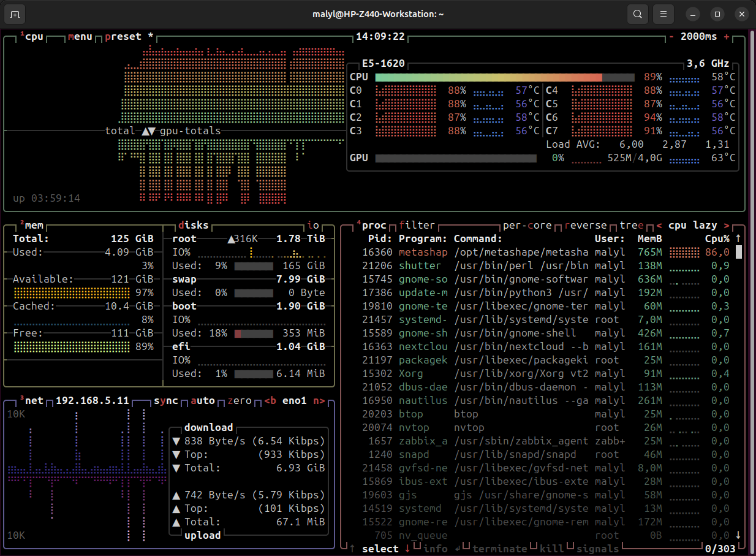Click the terminal search icon
Image resolution: width=756 pixels, height=556 pixels.
(637, 14)
